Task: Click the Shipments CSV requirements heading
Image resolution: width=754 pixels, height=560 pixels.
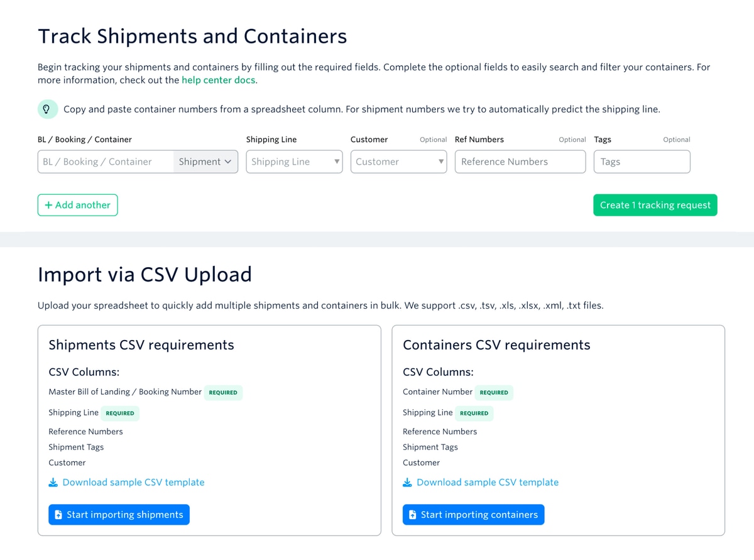Action: [141, 345]
